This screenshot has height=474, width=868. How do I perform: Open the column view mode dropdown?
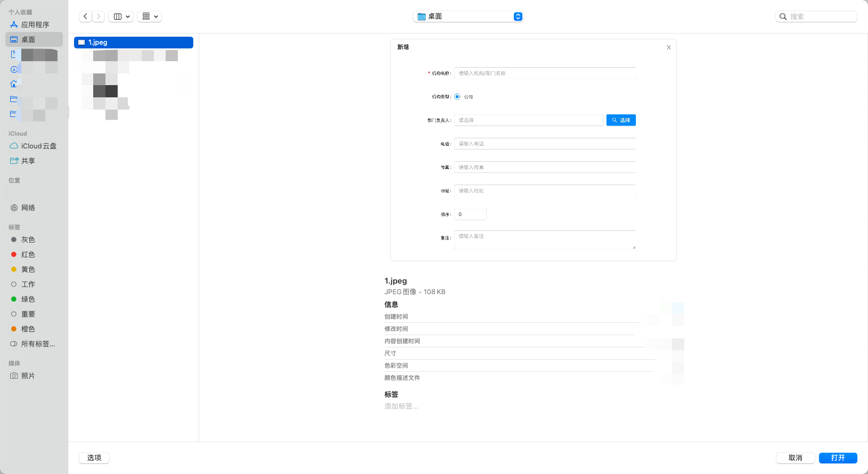(x=121, y=16)
